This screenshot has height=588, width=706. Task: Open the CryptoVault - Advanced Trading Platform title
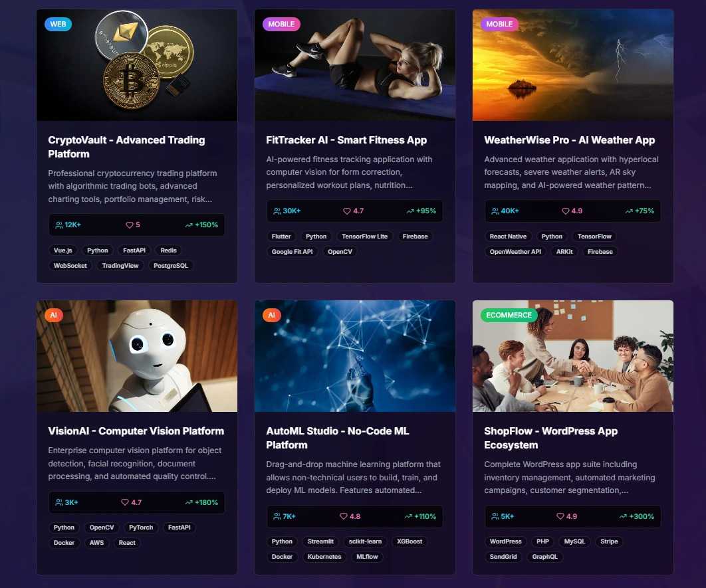point(126,147)
